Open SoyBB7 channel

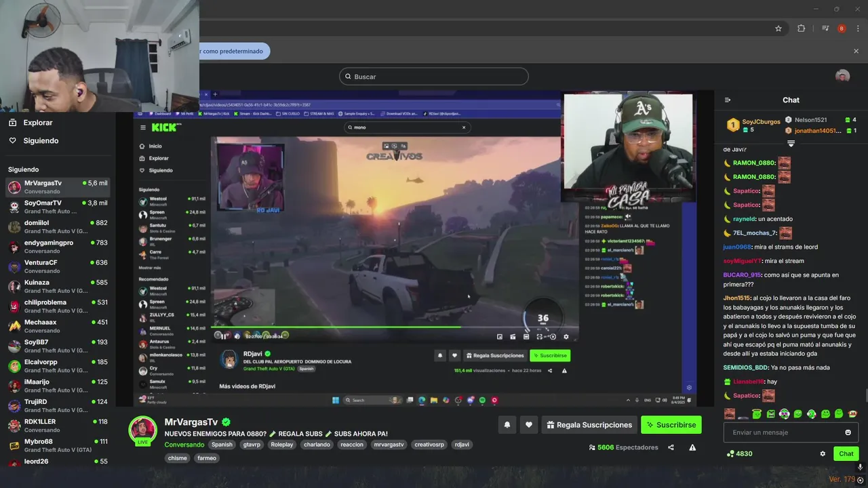click(58, 346)
